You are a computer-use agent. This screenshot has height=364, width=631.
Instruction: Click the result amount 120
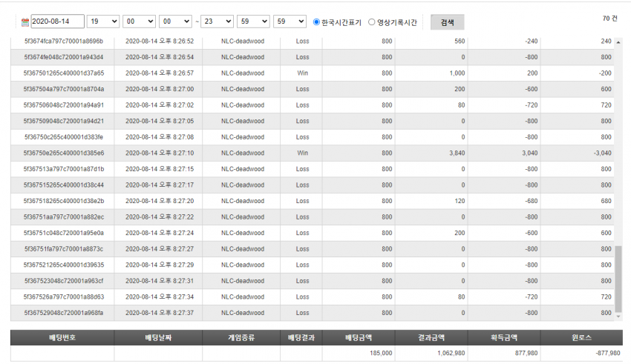tap(460, 201)
